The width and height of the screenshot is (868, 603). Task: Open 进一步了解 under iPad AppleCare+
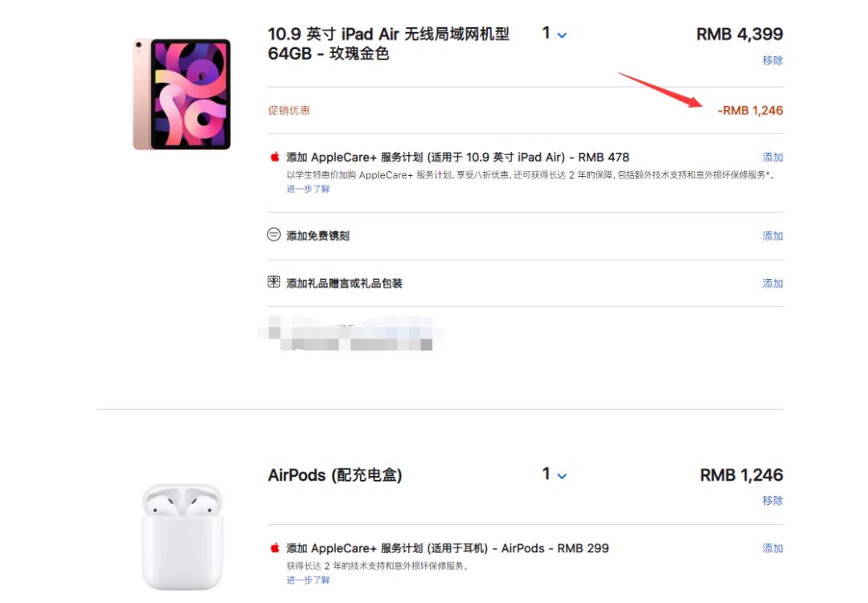coord(308,189)
